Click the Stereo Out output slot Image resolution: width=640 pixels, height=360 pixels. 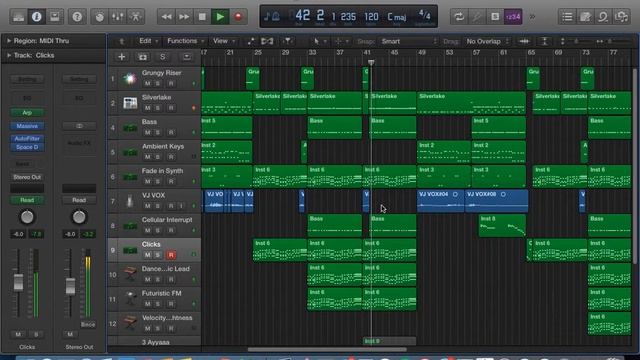[x=27, y=177]
